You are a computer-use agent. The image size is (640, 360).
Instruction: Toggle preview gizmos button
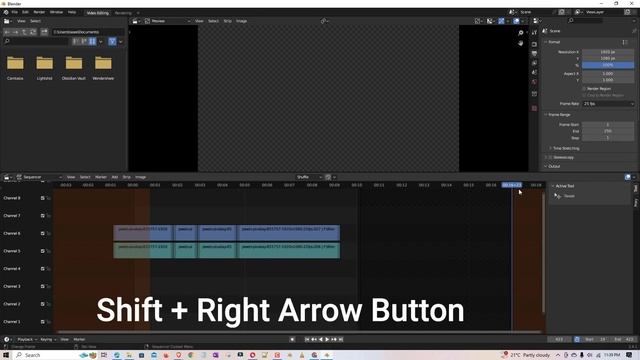tap(501, 21)
